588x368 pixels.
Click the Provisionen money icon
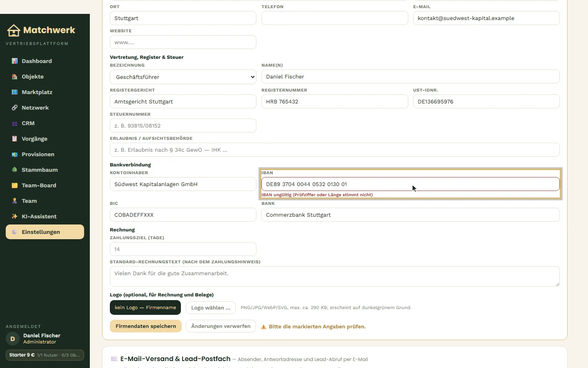pyautogui.click(x=15, y=154)
